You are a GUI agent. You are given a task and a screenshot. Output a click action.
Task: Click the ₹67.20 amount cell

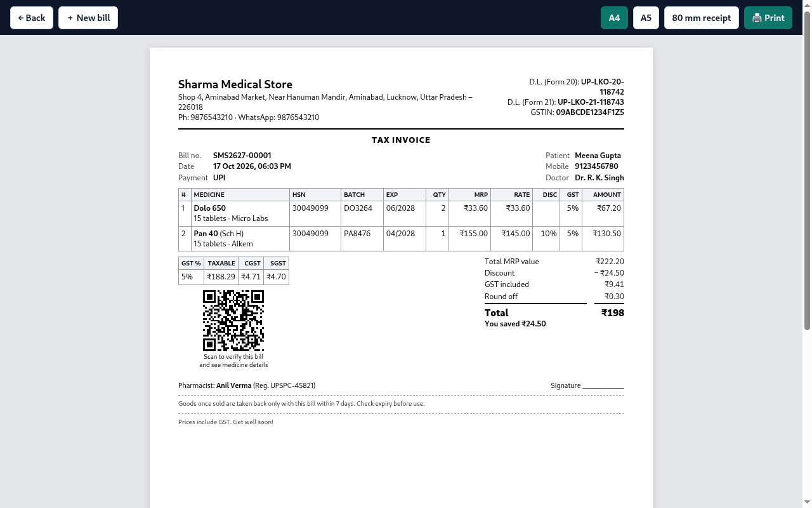click(603, 214)
